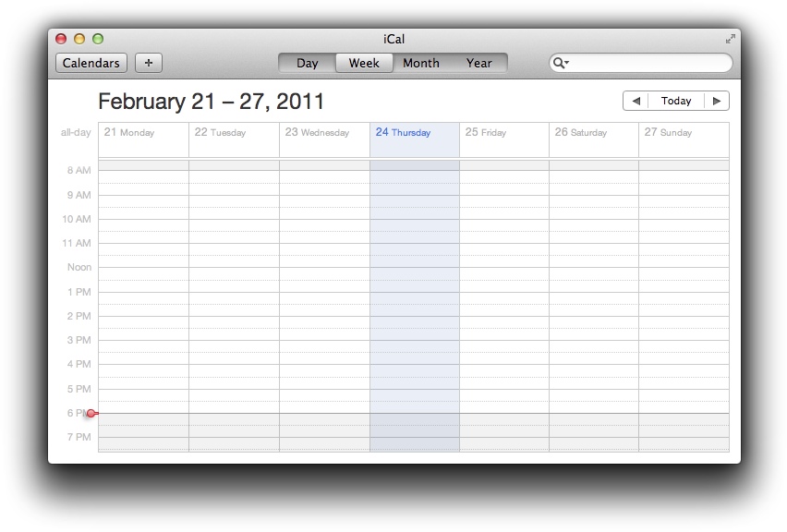Advance to next week with right arrow
This screenshot has width=787, height=532.
click(717, 101)
